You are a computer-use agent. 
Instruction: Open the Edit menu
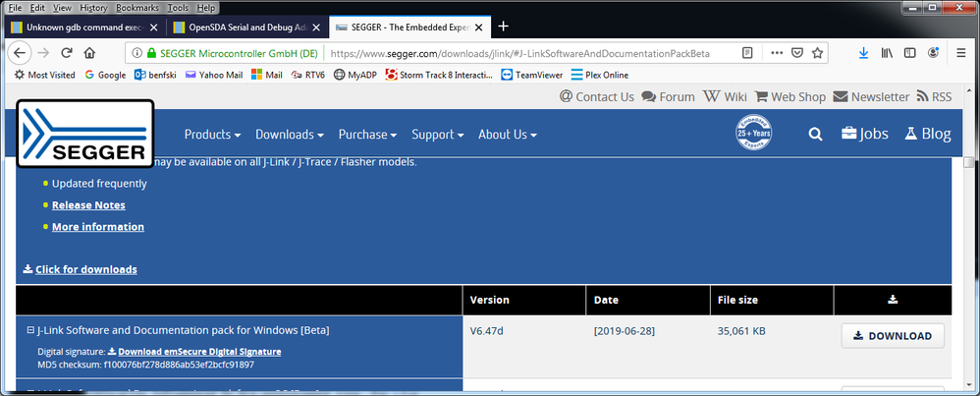[37, 8]
